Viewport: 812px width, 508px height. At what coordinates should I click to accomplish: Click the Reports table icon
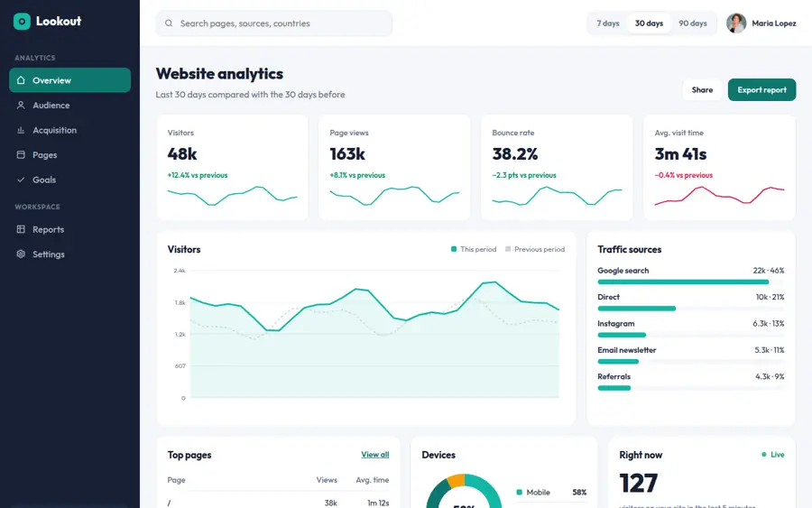point(21,229)
